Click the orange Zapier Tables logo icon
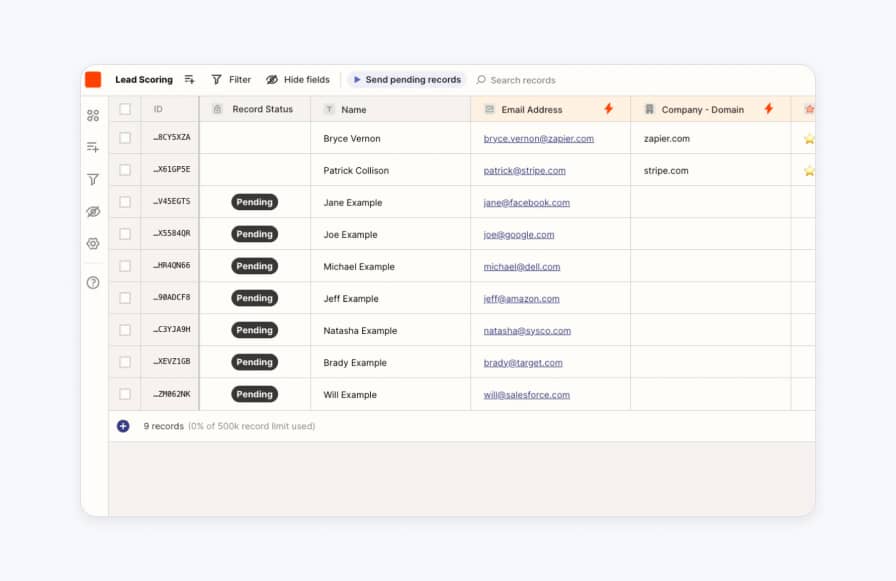 [x=93, y=80]
